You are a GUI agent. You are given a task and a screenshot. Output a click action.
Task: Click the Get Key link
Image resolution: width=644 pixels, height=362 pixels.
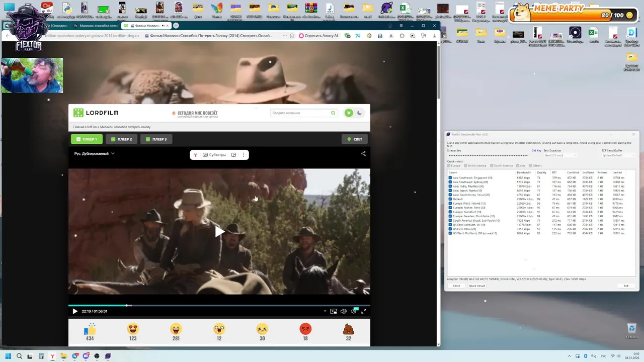pos(536,151)
